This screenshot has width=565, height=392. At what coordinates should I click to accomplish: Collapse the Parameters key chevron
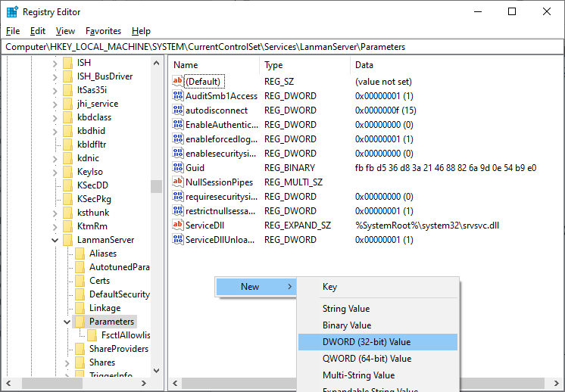67,322
